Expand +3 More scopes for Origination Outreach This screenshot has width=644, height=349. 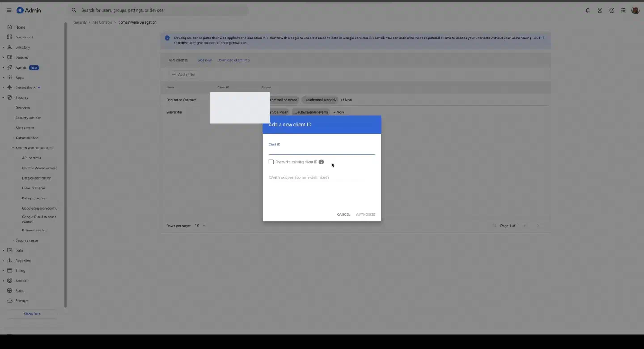[x=347, y=100]
